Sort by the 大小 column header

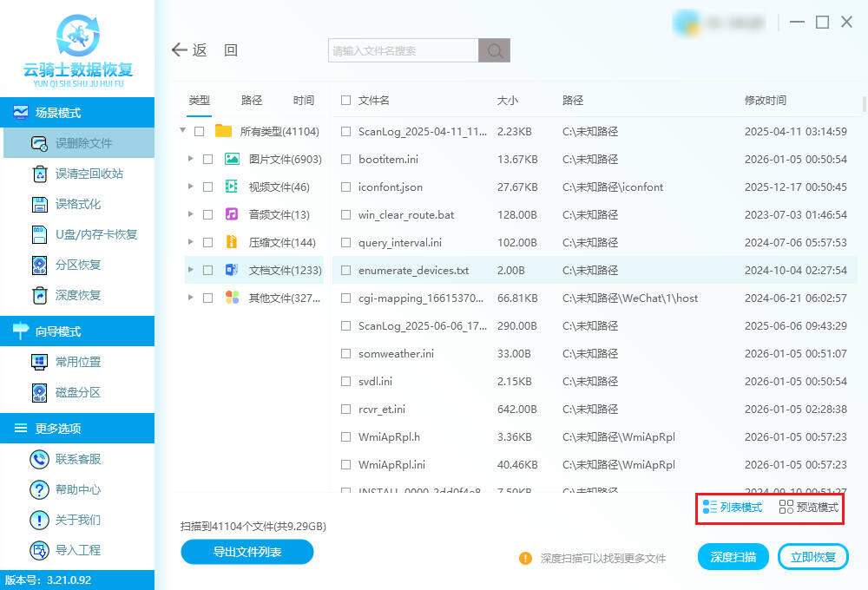click(507, 100)
